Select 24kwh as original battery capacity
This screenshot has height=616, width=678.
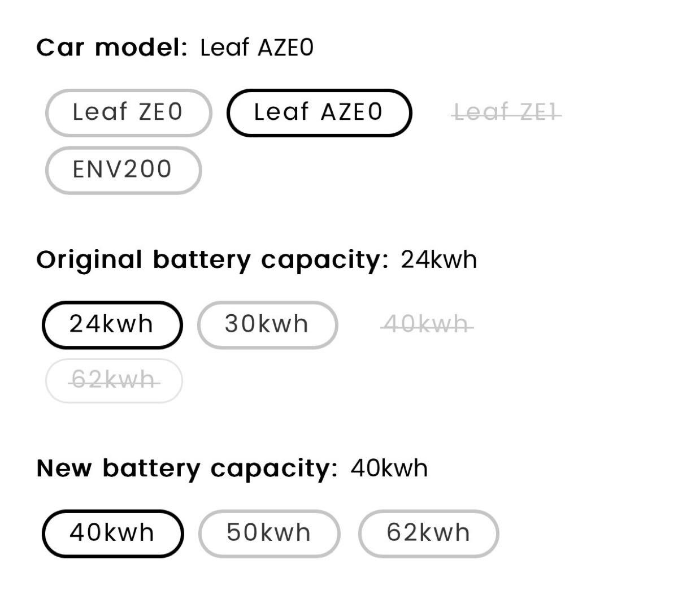[112, 325]
